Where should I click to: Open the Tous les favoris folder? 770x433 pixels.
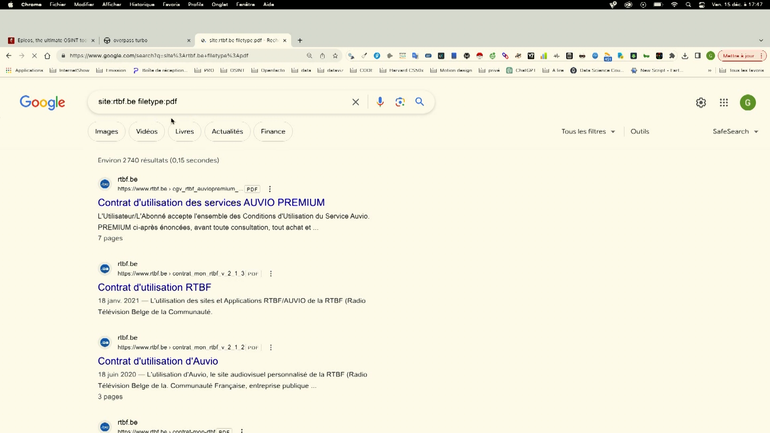click(x=742, y=70)
